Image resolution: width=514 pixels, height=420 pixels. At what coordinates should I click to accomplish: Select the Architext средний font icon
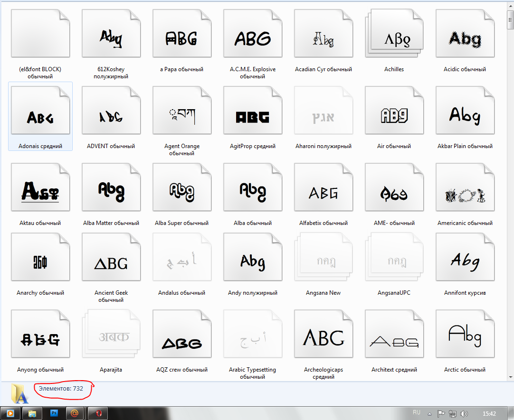pos(394,334)
